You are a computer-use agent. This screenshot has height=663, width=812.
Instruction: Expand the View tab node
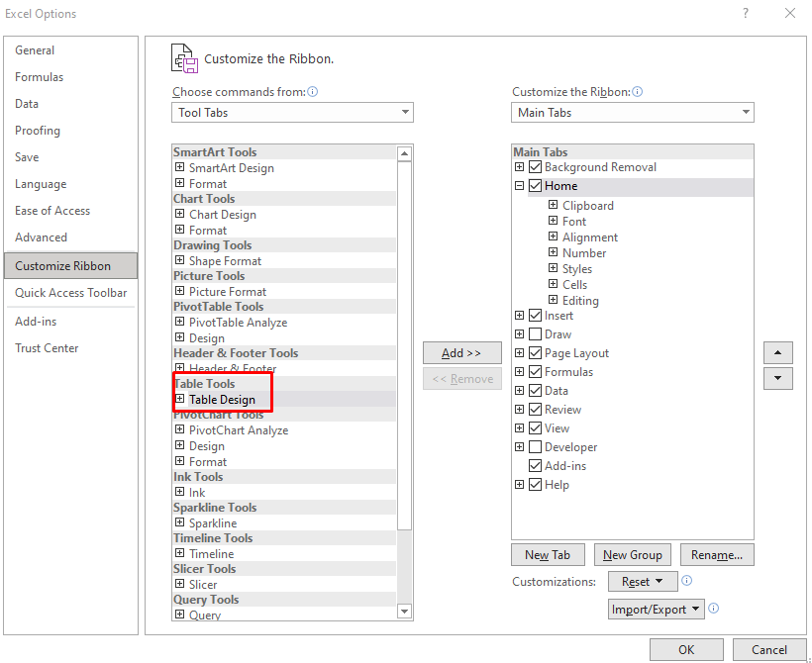click(x=520, y=428)
